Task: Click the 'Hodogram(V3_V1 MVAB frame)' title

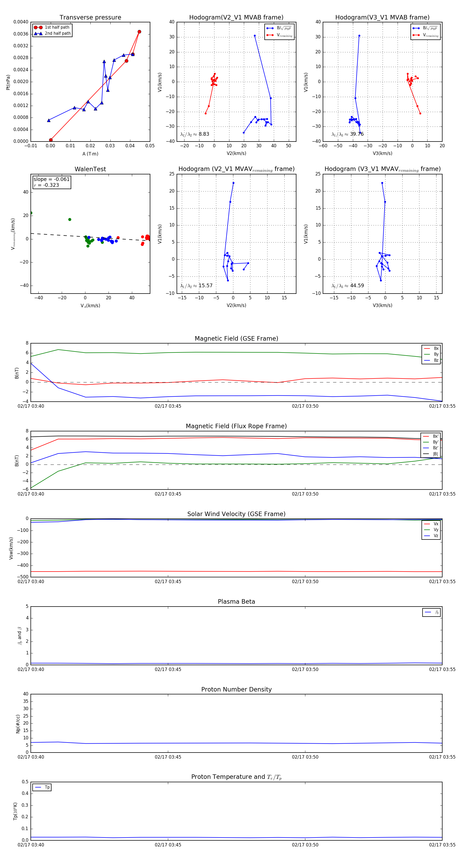Action: [382, 18]
